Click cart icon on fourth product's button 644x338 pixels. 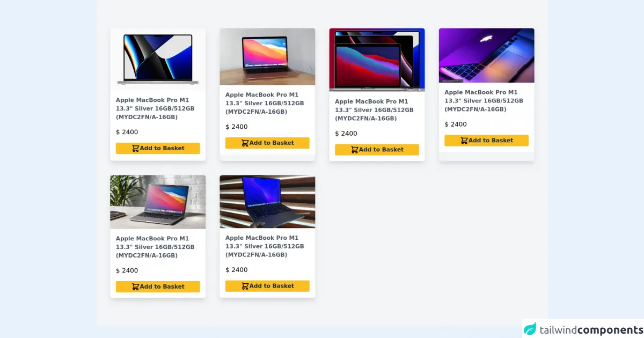click(x=464, y=141)
